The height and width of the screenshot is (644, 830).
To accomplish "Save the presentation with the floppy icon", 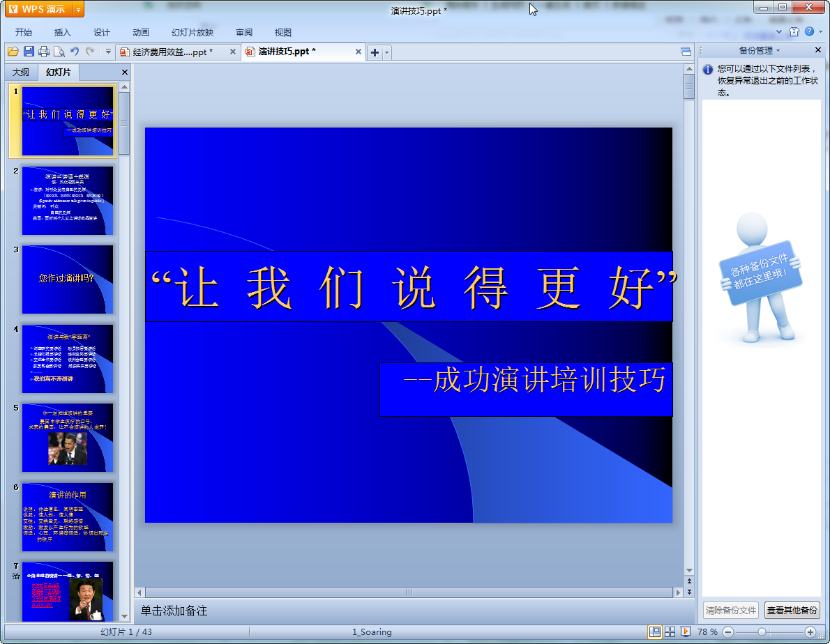I will [x=29, y=52].
